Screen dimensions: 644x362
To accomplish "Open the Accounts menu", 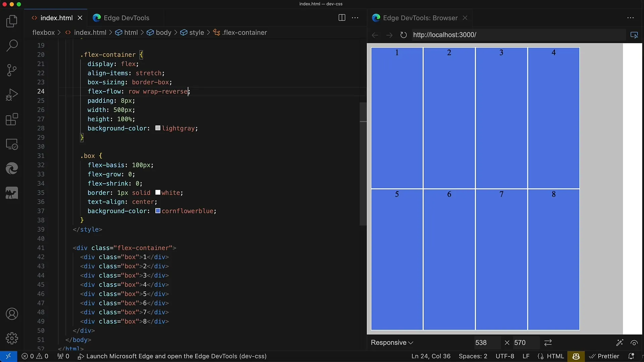I will coord(12,314).
